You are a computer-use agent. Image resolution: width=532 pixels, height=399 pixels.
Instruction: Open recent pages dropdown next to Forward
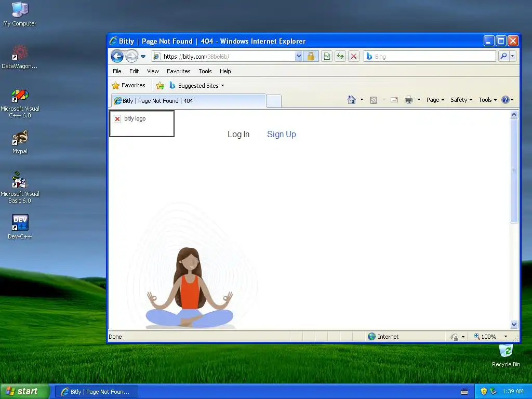(x=143, y=57)
